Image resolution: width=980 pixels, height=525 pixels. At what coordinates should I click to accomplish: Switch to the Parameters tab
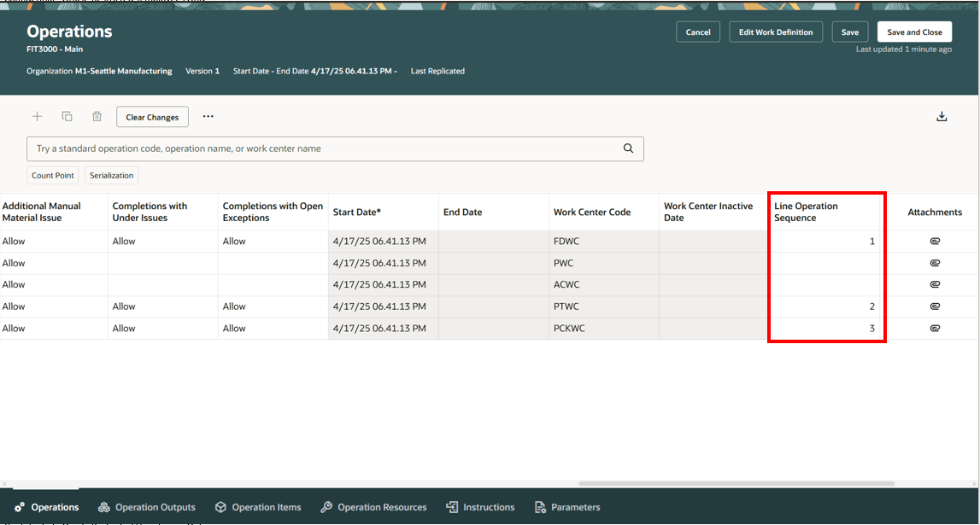[x=567, y=507]
